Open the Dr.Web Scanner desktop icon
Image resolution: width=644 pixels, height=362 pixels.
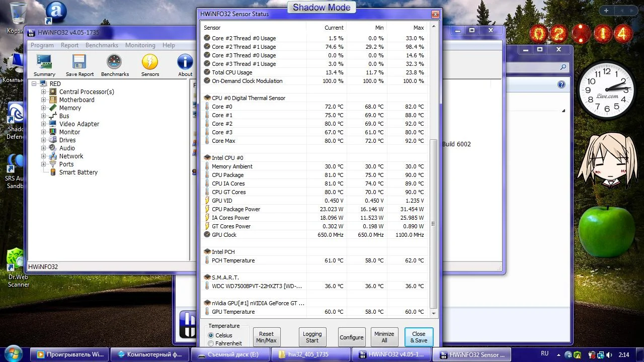tap(16, 259)
